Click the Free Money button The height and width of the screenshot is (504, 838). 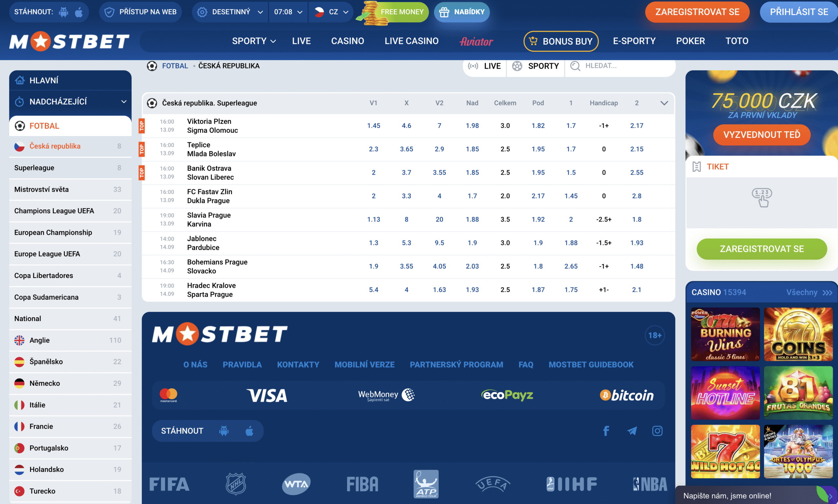click(x=392, y=12)
